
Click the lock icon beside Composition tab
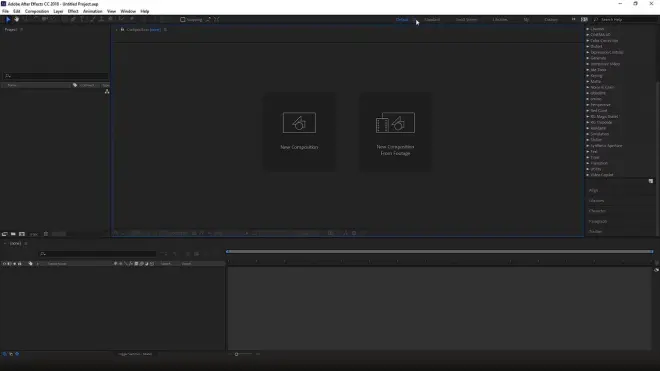[122, 29]
